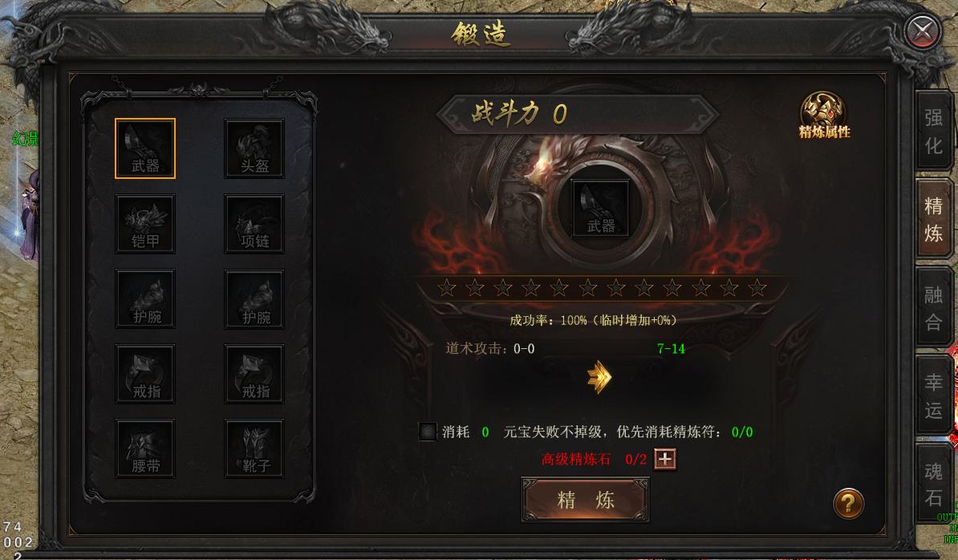Add 高级精炼石 with the plus button
This screenshot has width=958, height=560.
click(x=664, y=459)
